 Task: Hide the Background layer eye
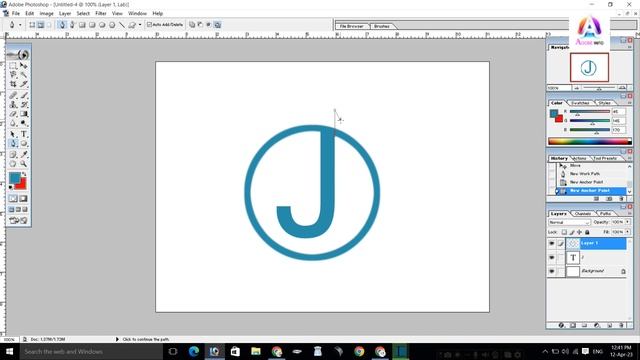552,271
